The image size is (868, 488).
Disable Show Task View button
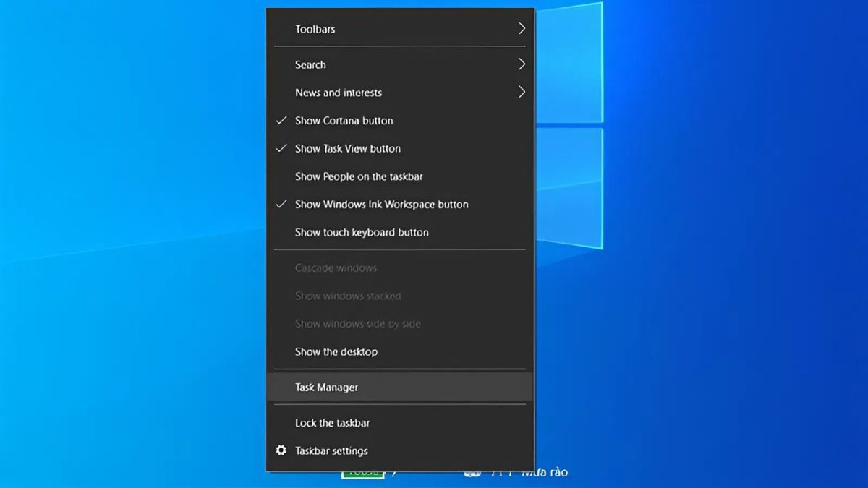[347, 148]
